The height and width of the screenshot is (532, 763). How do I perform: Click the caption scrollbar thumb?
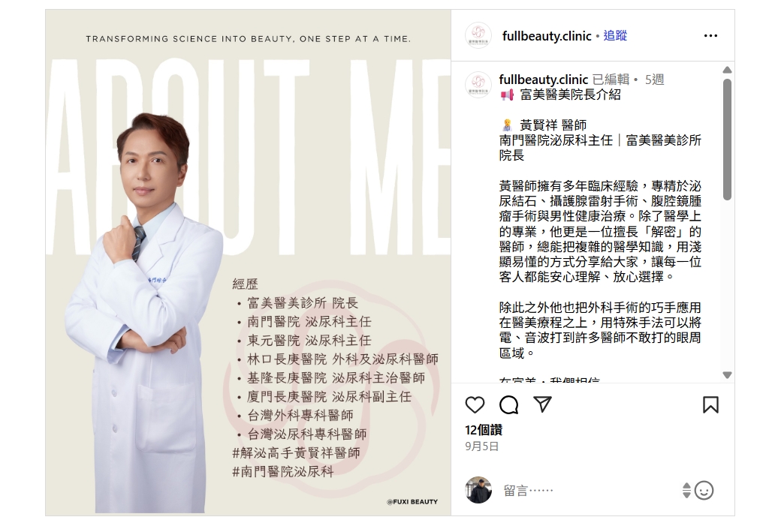727,139
